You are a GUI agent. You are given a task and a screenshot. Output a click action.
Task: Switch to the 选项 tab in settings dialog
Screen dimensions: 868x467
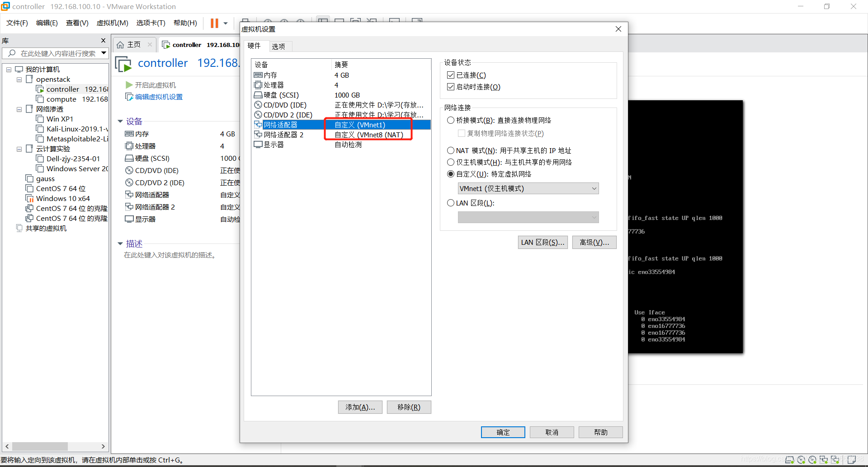[x=278, y=46]
